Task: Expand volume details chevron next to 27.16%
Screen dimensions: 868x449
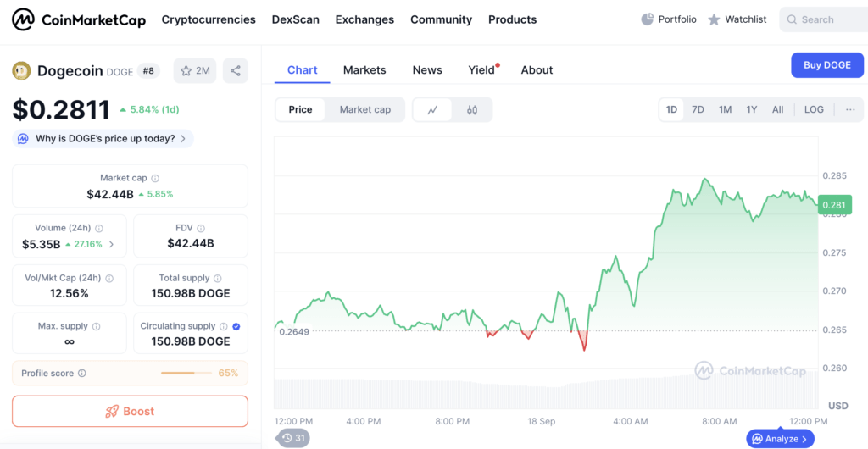Action: (x=111, y=244)
